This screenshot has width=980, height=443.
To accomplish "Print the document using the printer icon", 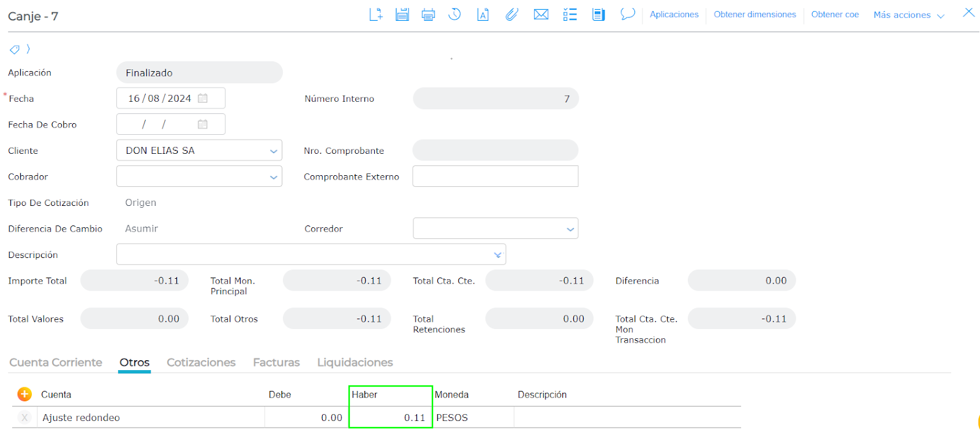I will pyautogui.click(x=428, y=15).
